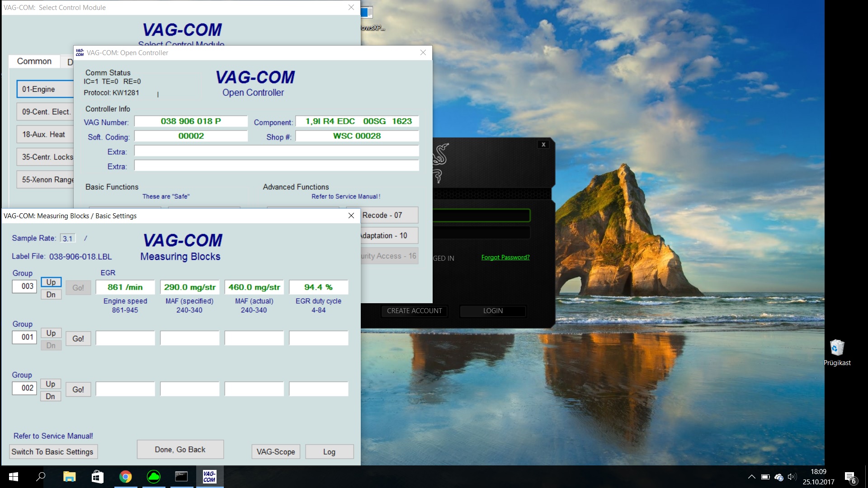Screen dimensions: 868x488
Task: Click Group 003 number field
Action: [x=24, y=286]
